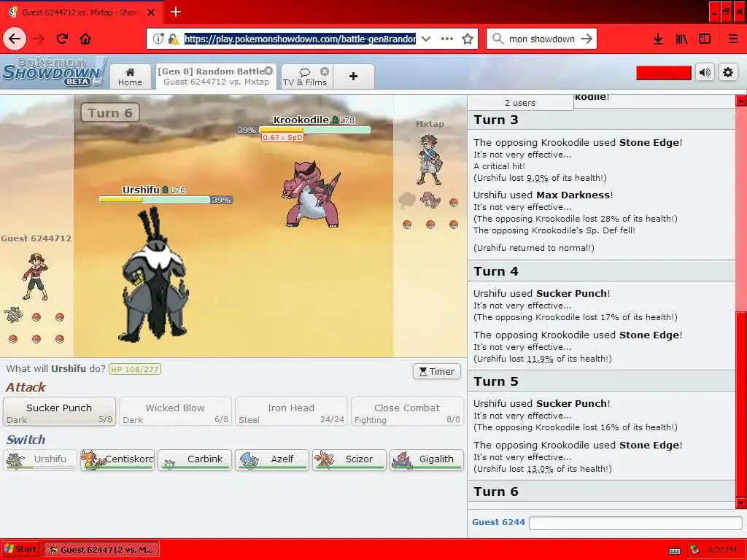
Task: Close the TV & Films tab
Action: click(325, 71)
